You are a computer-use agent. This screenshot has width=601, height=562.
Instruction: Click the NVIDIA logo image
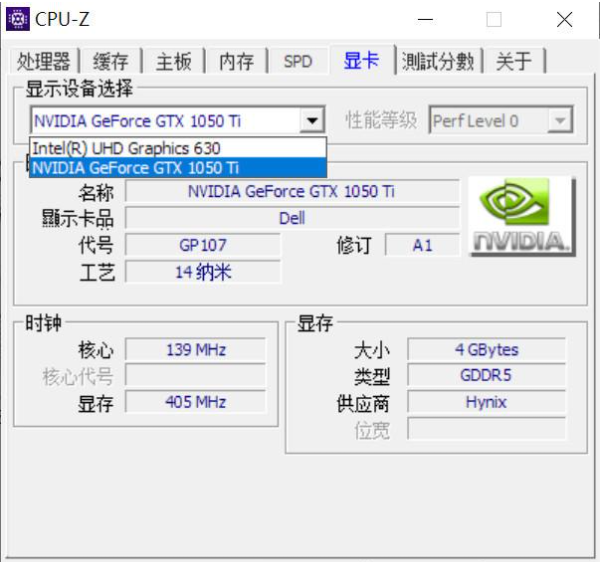pos(522,216)
